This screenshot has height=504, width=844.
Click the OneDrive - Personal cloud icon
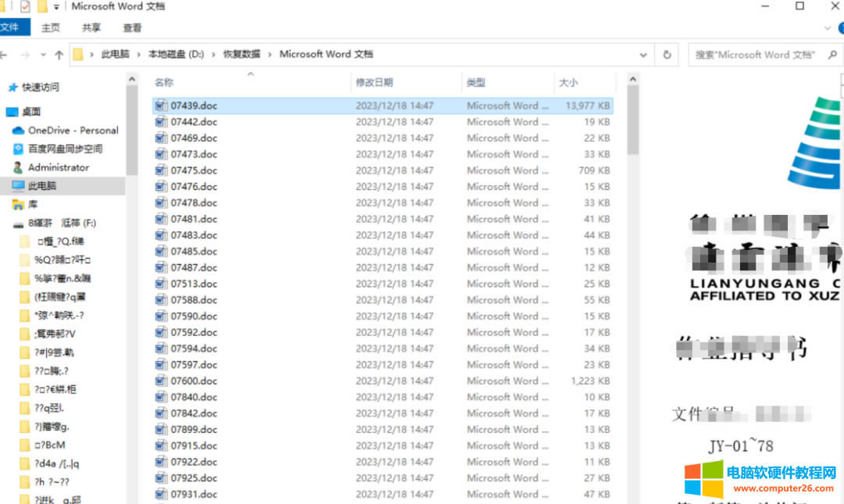pyautogui.click(x=19, y=130)
